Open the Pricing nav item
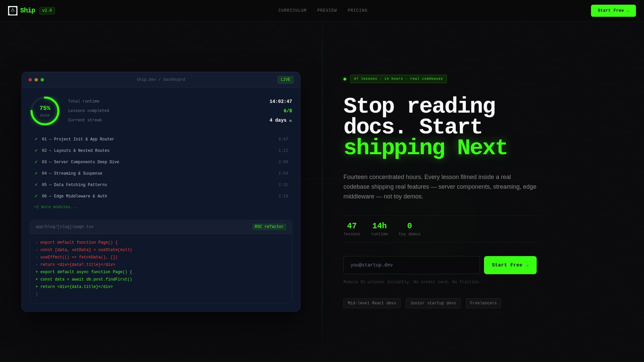 point(358,11)
